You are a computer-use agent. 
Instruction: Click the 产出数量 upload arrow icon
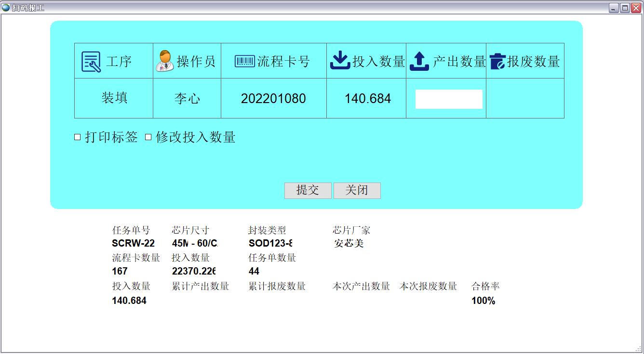(419, 61)
